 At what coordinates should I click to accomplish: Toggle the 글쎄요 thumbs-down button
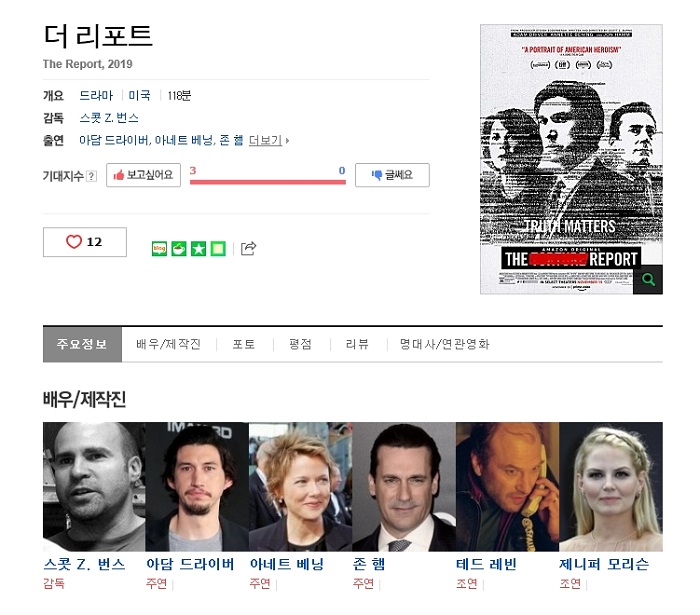coord(392,175)
